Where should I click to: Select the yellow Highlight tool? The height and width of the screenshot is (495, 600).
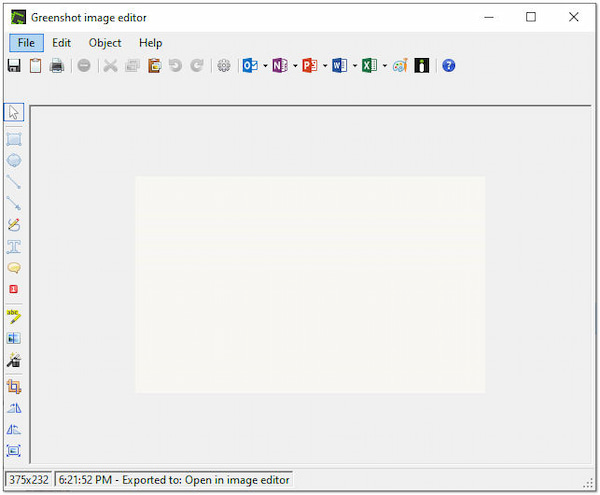coord(14,316)
